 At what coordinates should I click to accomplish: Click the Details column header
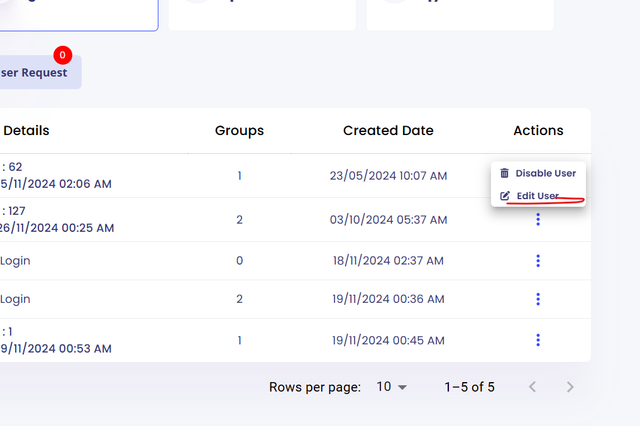[x=26, y=130]
